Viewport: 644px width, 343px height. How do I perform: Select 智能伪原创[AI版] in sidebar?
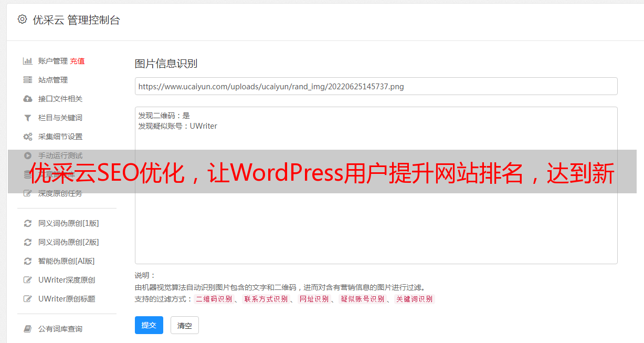pos(67,261)
